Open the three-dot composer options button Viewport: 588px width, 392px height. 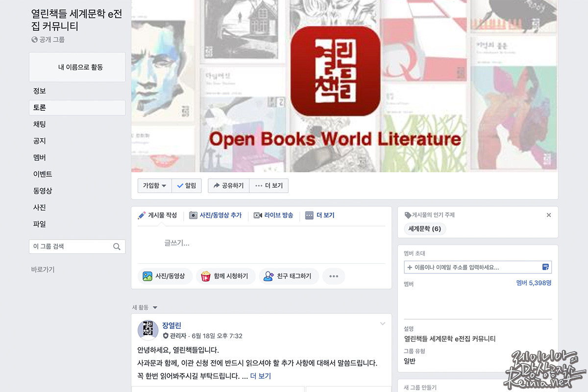tap(334, 276)
